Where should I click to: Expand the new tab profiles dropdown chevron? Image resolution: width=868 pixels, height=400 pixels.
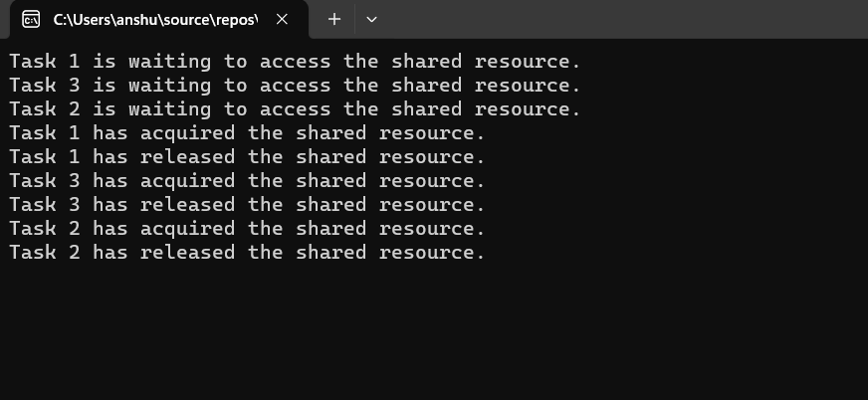(x=371, y=19)
